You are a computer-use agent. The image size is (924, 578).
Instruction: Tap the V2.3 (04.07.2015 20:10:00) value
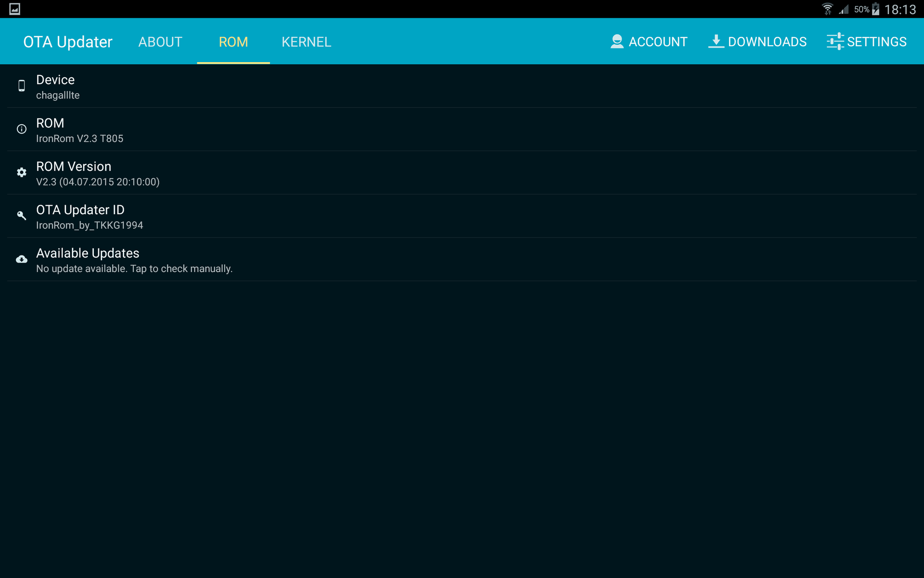pyautogui.click(x=98, y=182)
